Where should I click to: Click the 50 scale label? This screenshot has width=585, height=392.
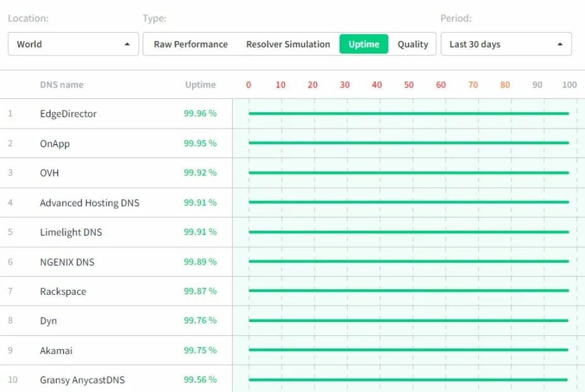pos(409,84)
